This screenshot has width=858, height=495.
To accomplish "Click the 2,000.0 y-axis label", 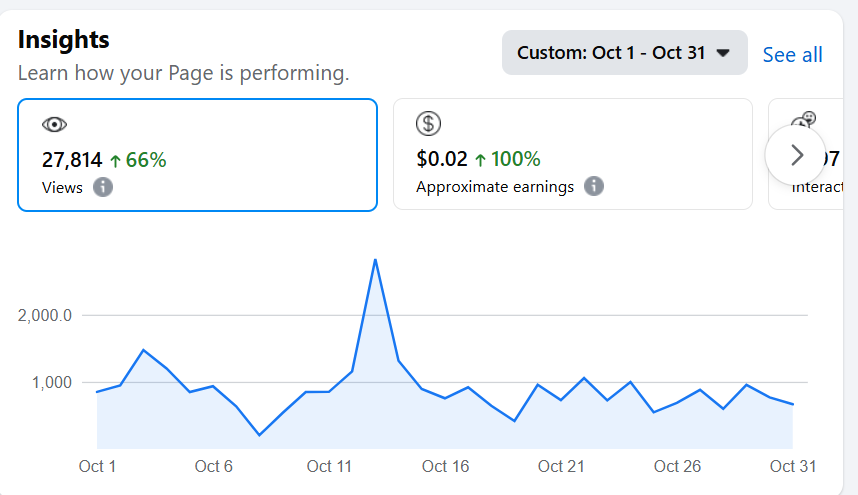I will [x=45, y=316].
